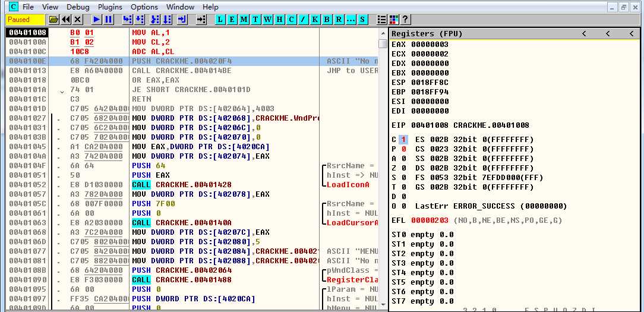This screenshot has width=644, height=312.
Task: Select the EAX register value 00000003
Action: (x=430, y=45)
